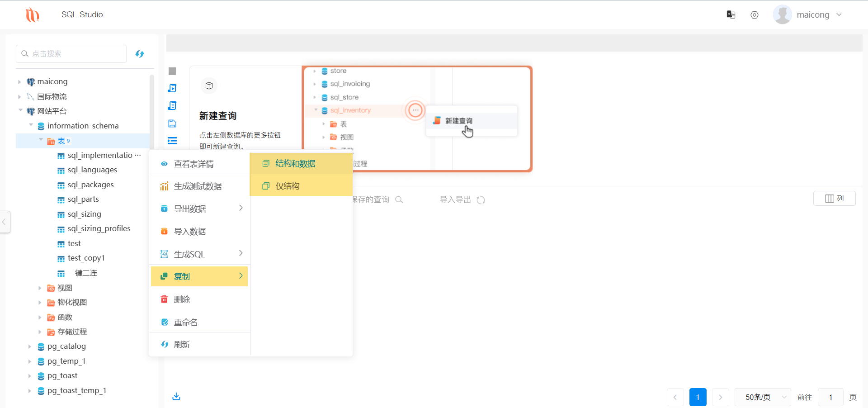Click the 删除 trash icon
This screenshot has width=868, height=408.
tap(165, 299)
